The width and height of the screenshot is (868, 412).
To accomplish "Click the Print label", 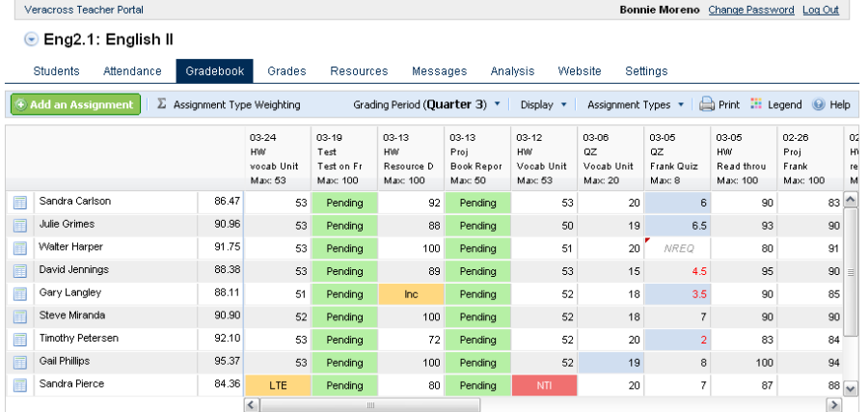I will 729,104.
